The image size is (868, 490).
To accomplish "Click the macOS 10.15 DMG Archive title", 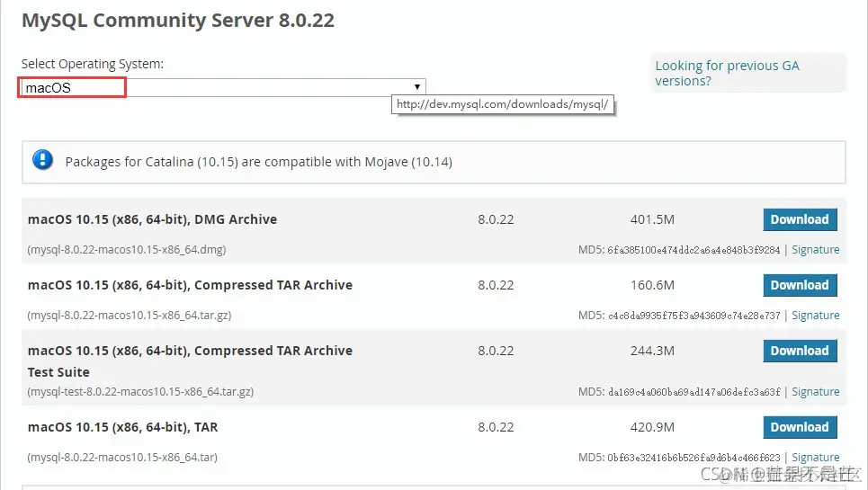I will 152,219.
